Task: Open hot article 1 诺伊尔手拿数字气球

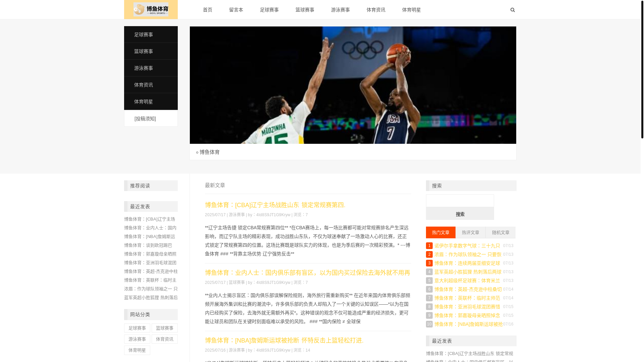Action: click(x=467, y=246)
